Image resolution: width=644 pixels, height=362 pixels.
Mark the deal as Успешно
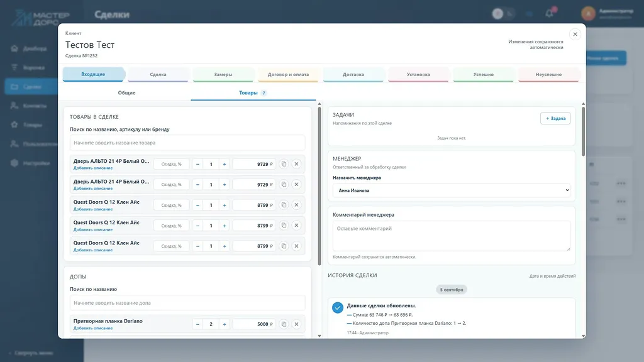click(484, 75)
